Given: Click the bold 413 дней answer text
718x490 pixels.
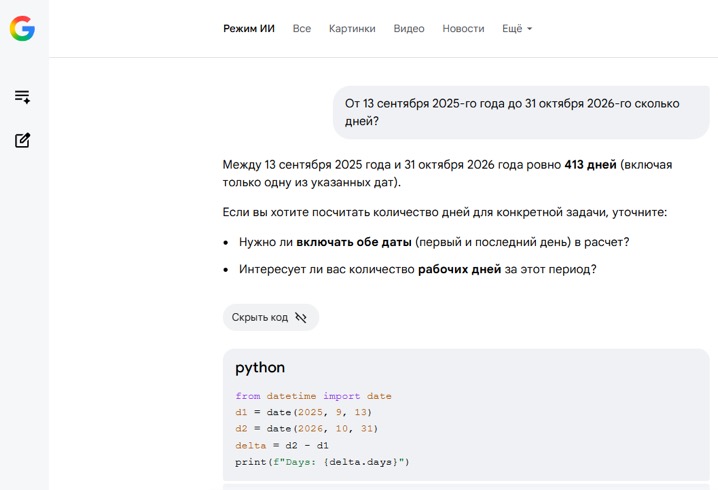Looking at the screenshot, I should tap(590, 164).
